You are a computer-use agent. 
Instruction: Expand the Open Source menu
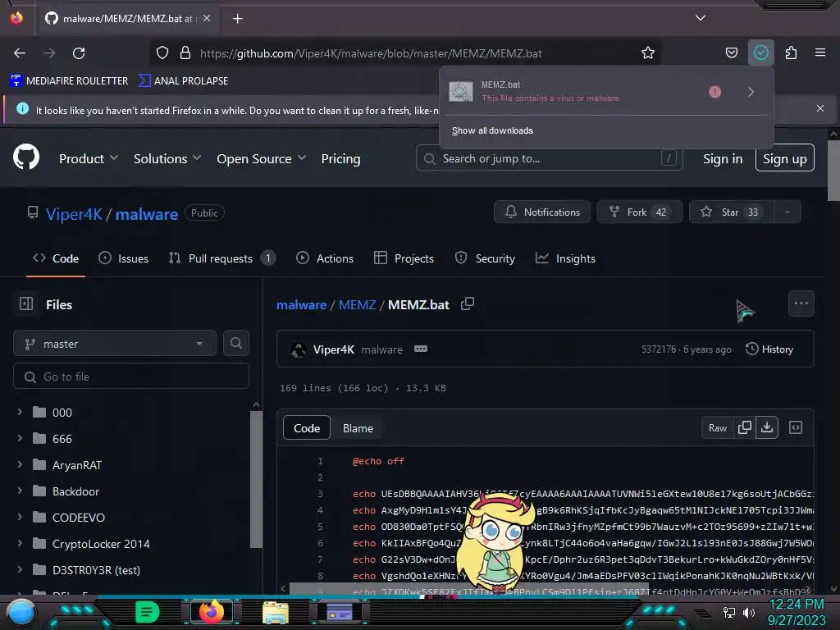point(262,158)
